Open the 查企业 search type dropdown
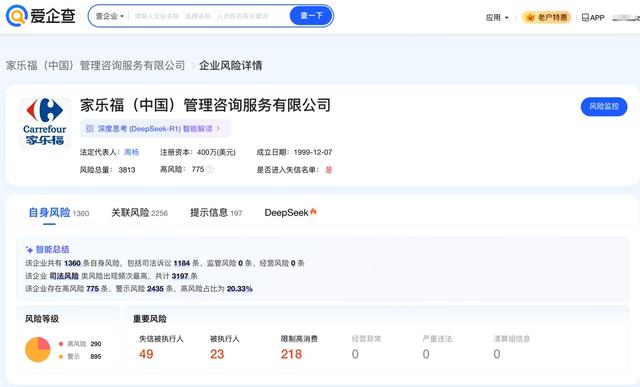640x387 pixels. tap(109, 16)
